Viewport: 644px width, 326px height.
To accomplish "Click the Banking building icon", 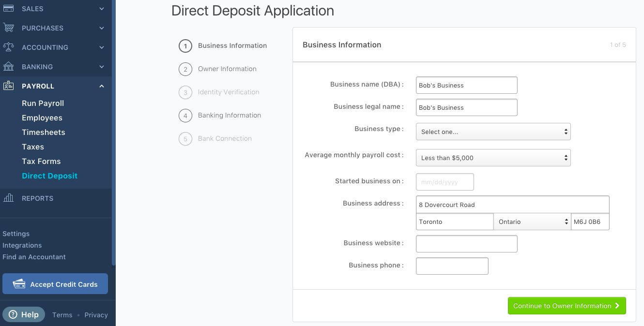I will (x=8, y=67).
